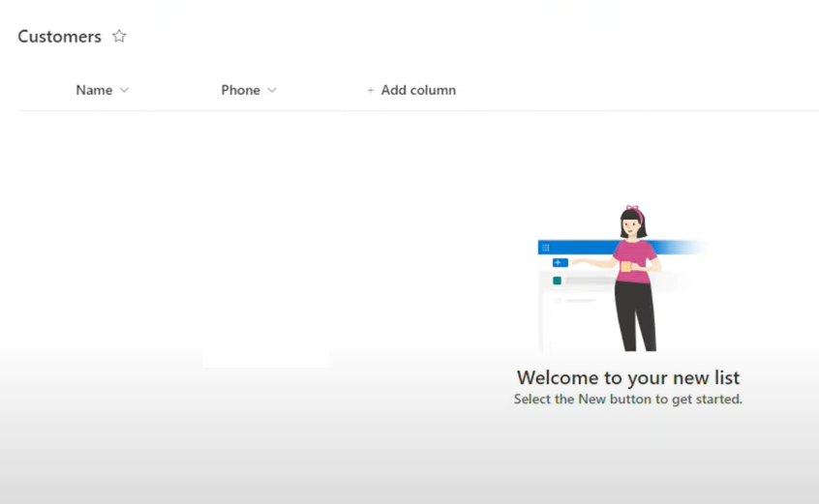The width and height of the screenshot is (819, 504).
Task: Click the Customers list title
Action: (x=60, y=37)
